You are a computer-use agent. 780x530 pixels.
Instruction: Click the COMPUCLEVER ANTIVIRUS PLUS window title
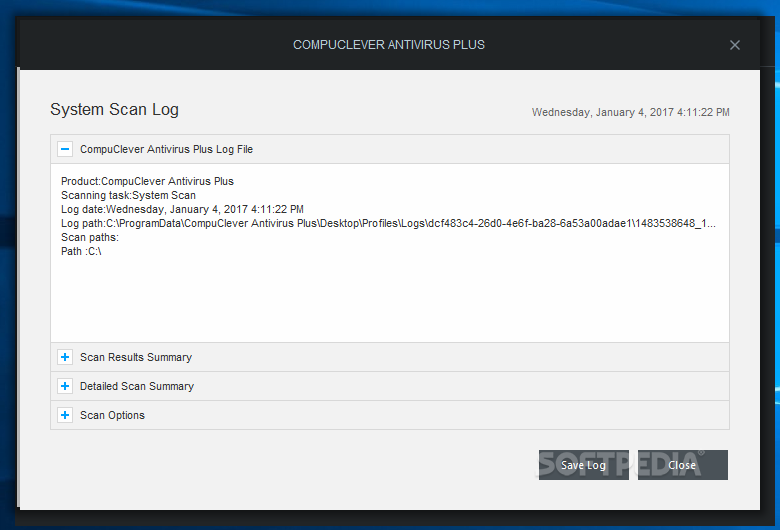(389, 45)
